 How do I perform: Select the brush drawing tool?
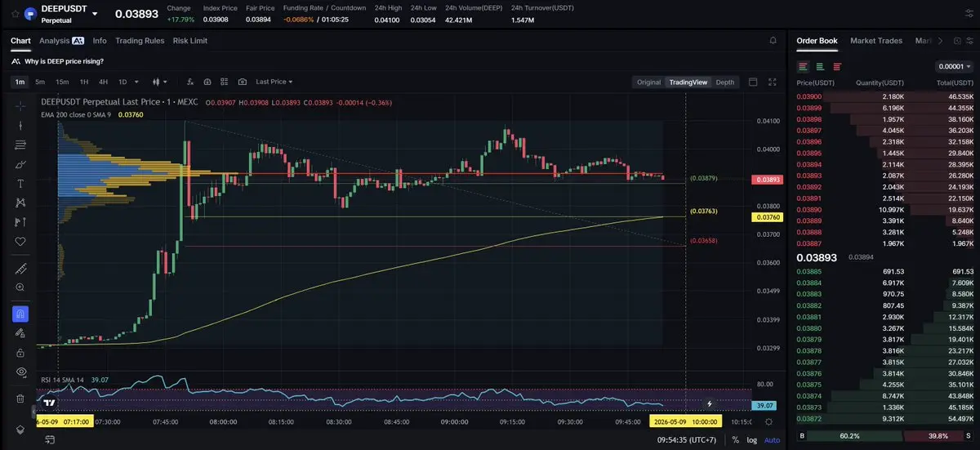(x=20, y=164)
